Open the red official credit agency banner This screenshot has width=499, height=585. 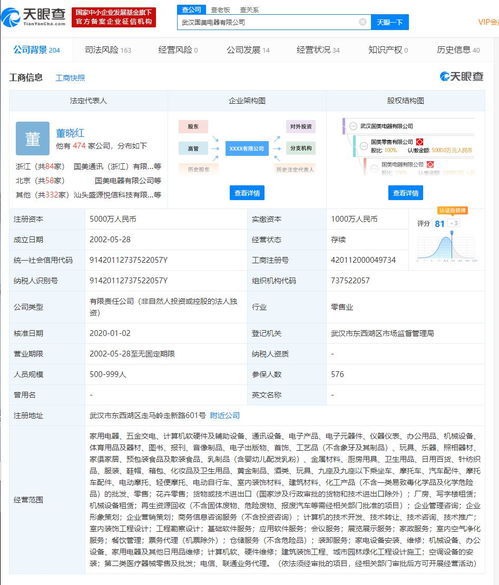[x=114, y=17]
